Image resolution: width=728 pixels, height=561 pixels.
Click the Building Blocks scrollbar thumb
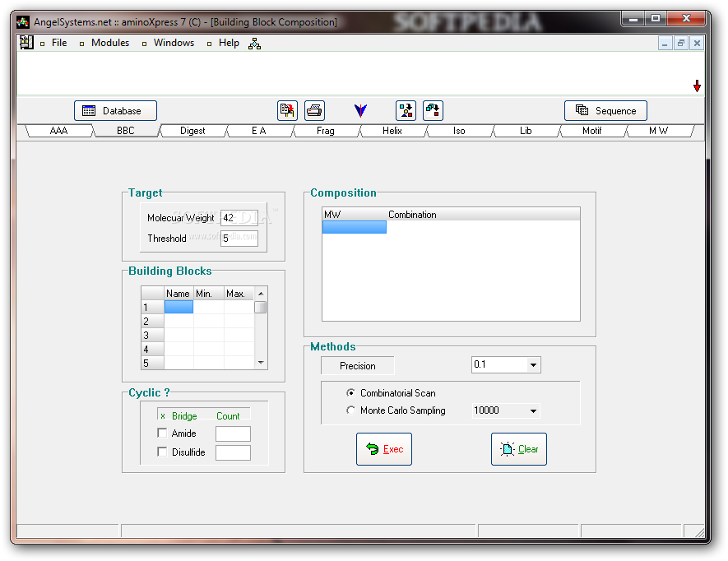(x=261, y=307)
